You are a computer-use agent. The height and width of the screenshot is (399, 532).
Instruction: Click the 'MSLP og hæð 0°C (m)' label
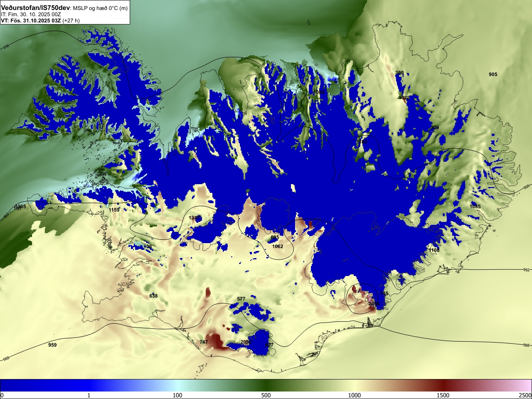[100, 8]
